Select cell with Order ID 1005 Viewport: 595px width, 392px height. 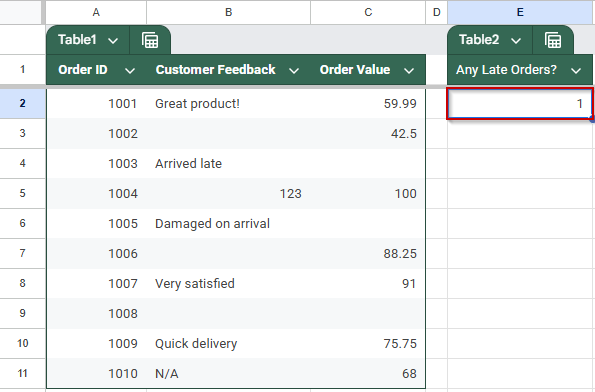pyautogui.click(x=96, y=224)
